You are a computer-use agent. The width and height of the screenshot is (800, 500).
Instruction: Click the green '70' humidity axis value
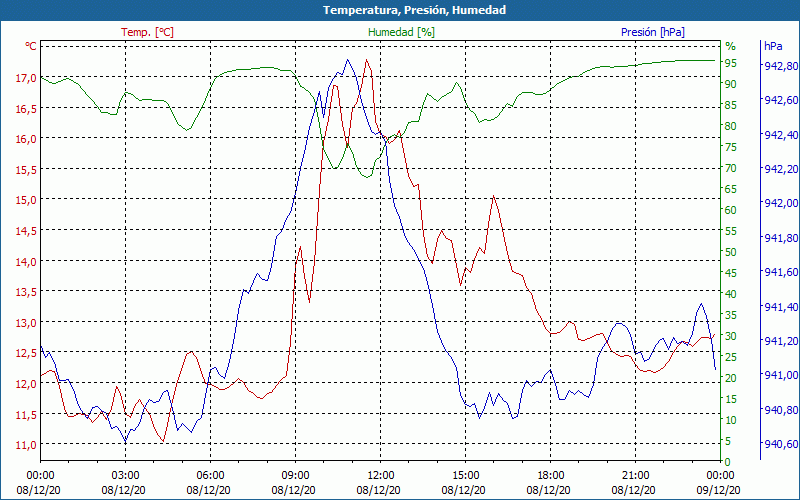[731, 168]
